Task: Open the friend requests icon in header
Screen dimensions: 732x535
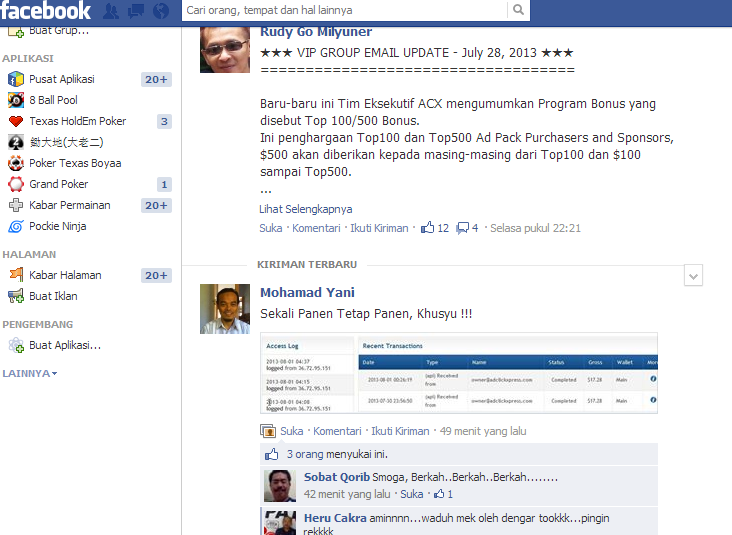Action: pos(111,11)
